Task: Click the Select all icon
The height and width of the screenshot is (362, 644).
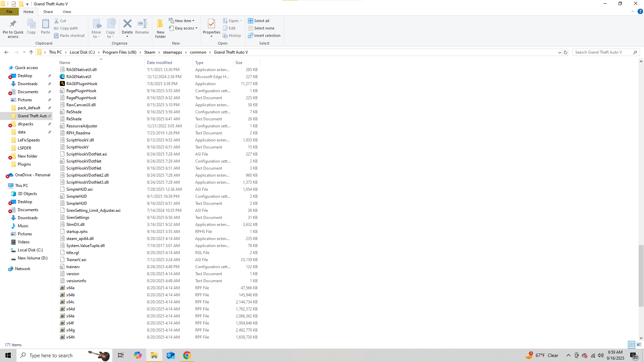Action: point(251,21)
